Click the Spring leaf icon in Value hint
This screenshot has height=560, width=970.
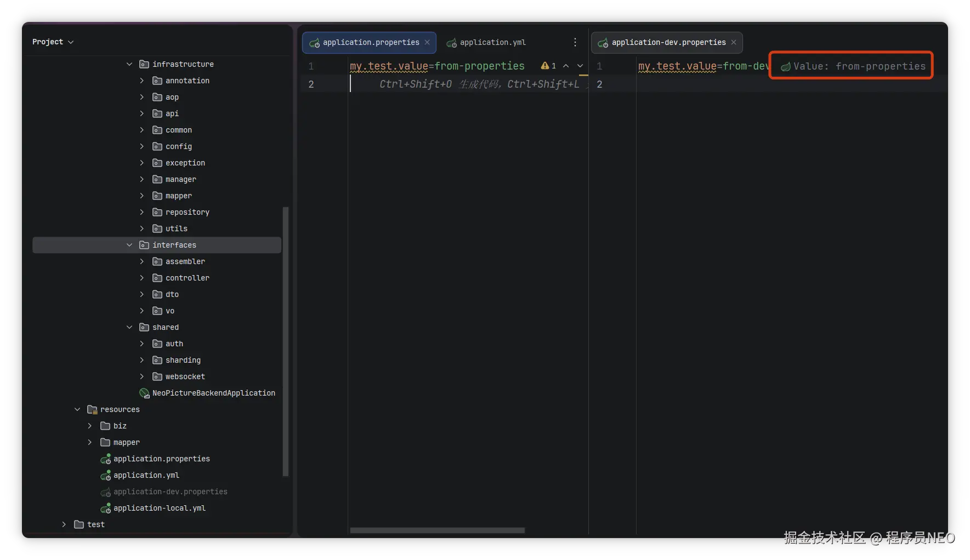786,66
